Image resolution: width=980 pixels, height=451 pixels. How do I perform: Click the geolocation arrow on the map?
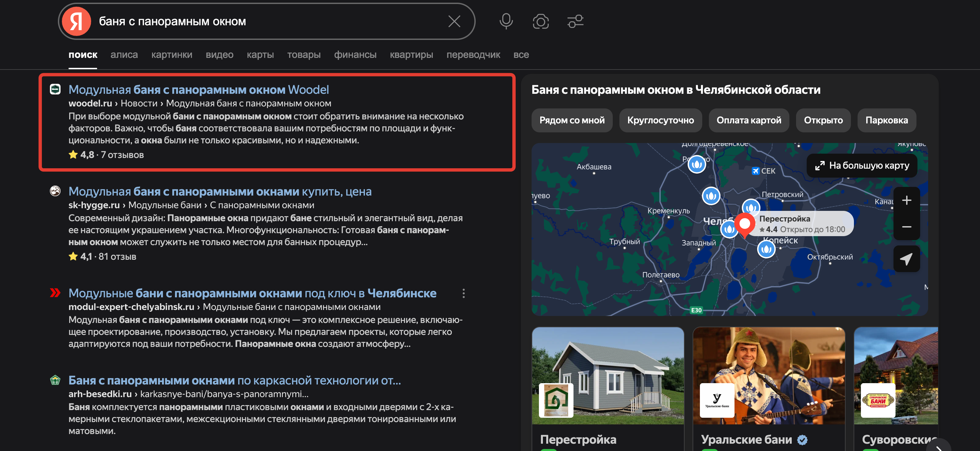(x=907, y=258)
